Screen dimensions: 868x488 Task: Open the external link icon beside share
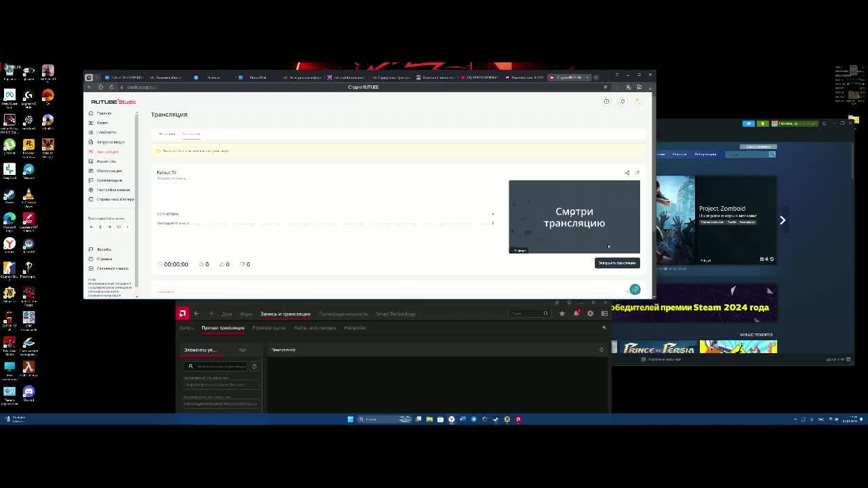[x=637, y=173]
